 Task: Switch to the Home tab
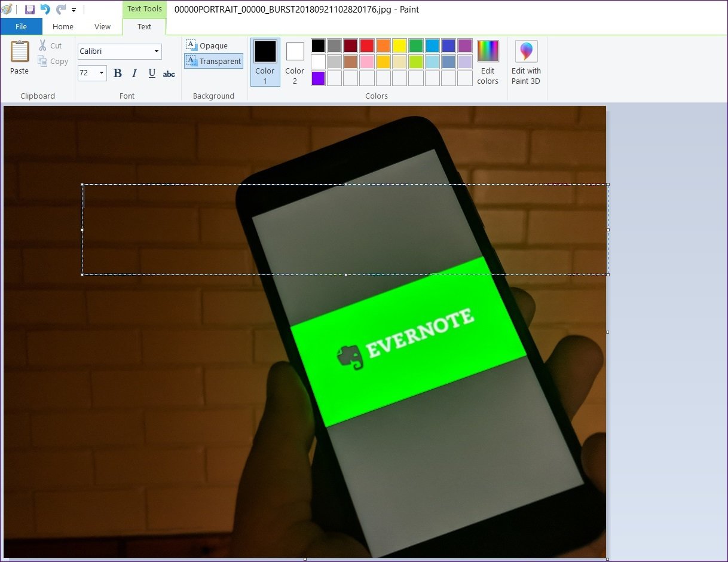click(63, 26)
